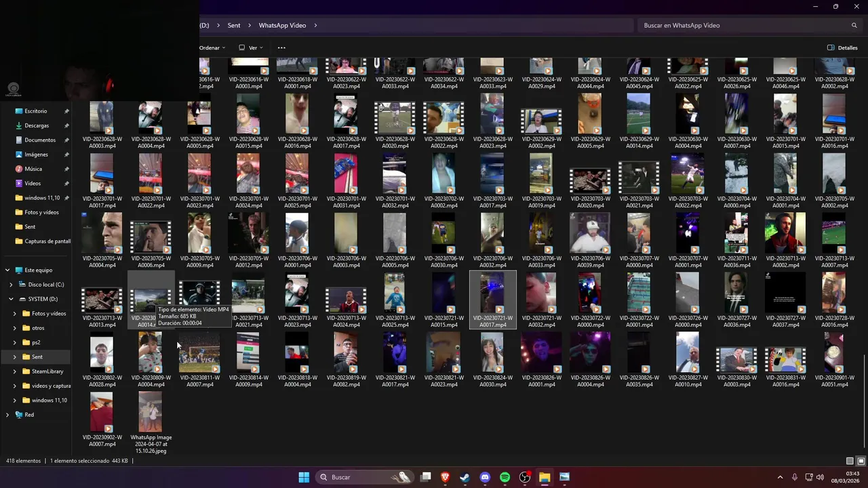Switch to the details list view icon
This screenshot has height=488, width=868.
tap(850, 461)
